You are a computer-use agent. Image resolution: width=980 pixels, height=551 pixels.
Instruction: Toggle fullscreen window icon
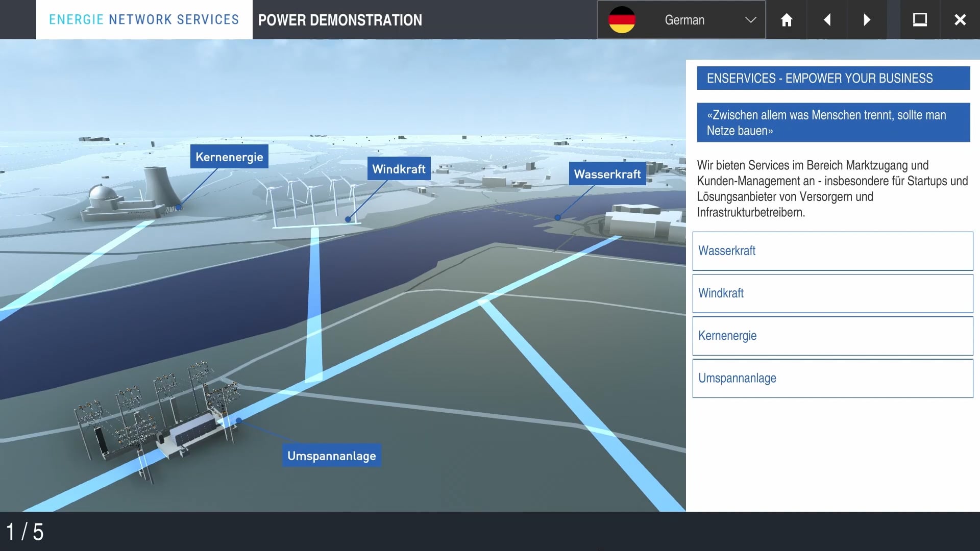click(x=920, y=20)
